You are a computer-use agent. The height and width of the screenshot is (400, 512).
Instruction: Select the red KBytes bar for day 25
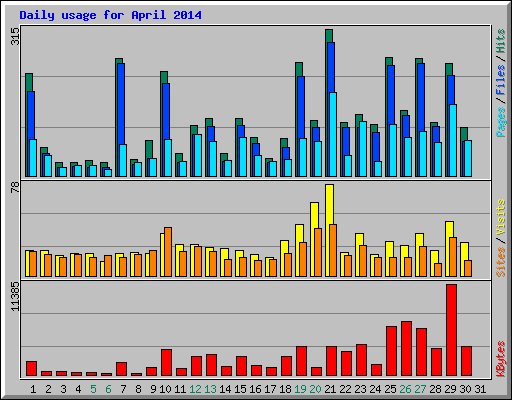tap(392, 351)
